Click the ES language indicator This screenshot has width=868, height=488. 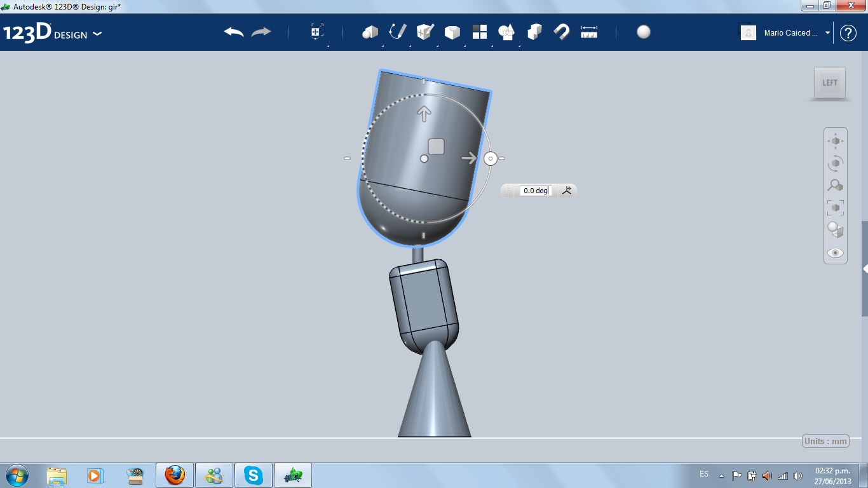click(x=704, y=474)
